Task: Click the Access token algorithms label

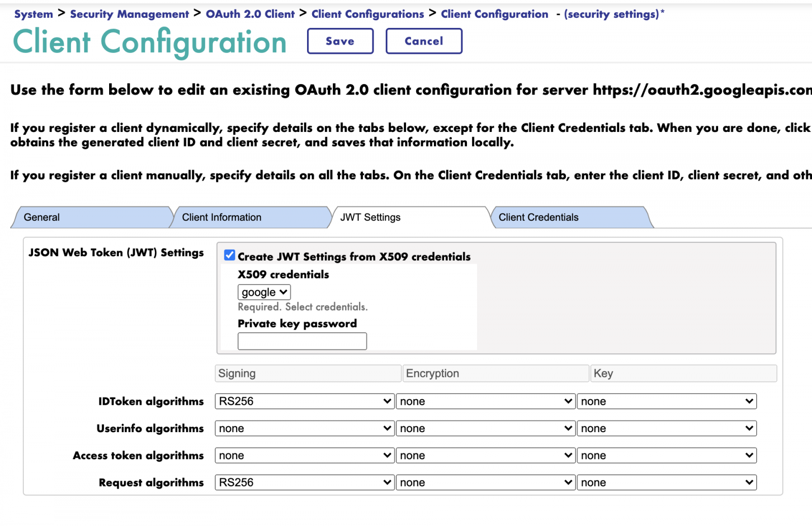Action: (139, 455)
